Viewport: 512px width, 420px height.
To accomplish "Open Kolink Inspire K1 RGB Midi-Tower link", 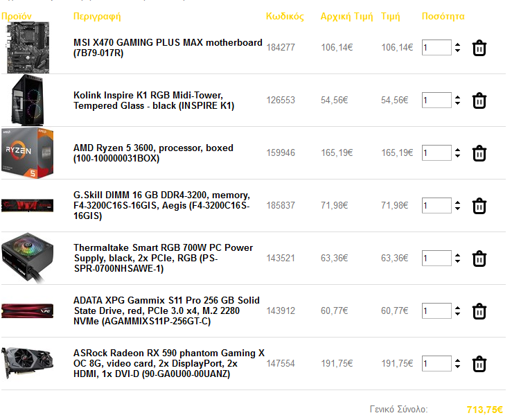I will (x=154, y=100).
